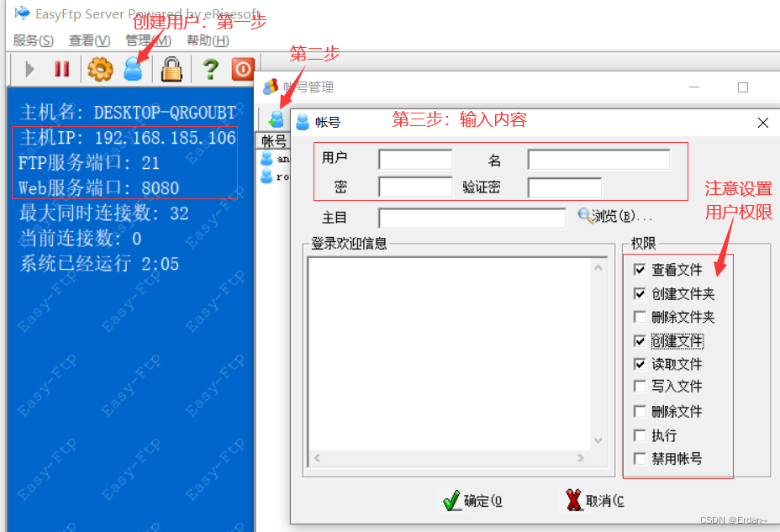Click the lock security icon
Image resolution: width=780 pixels, height=532 pixels.
171,69
